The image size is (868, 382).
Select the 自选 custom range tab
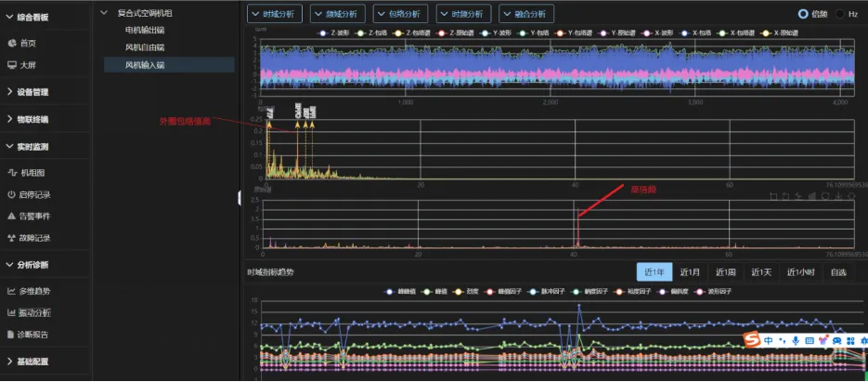pyautogui.click(x=838, y=272)
